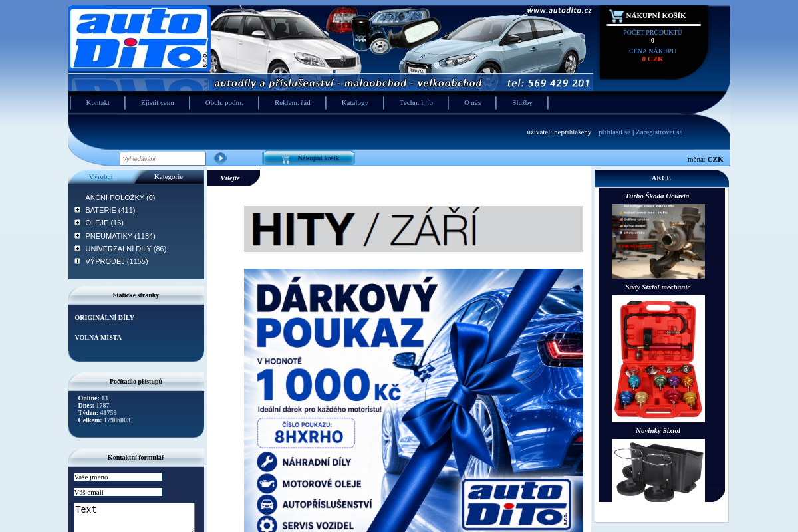The width and height of the screenshot is (798, 532).
Task: Open VÝPRODEJ (1155) category link
Action: click(116, 261)
